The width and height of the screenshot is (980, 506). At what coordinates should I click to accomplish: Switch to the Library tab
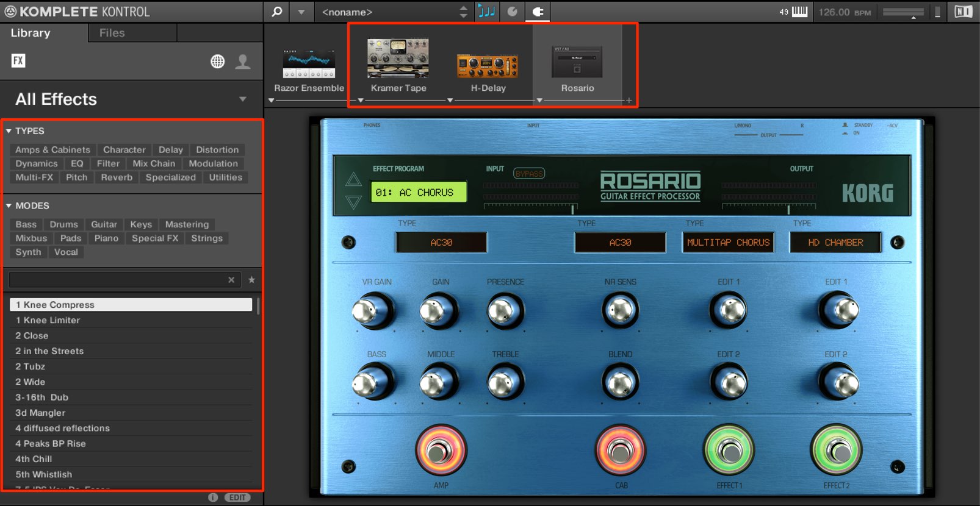tap(31, 33)
